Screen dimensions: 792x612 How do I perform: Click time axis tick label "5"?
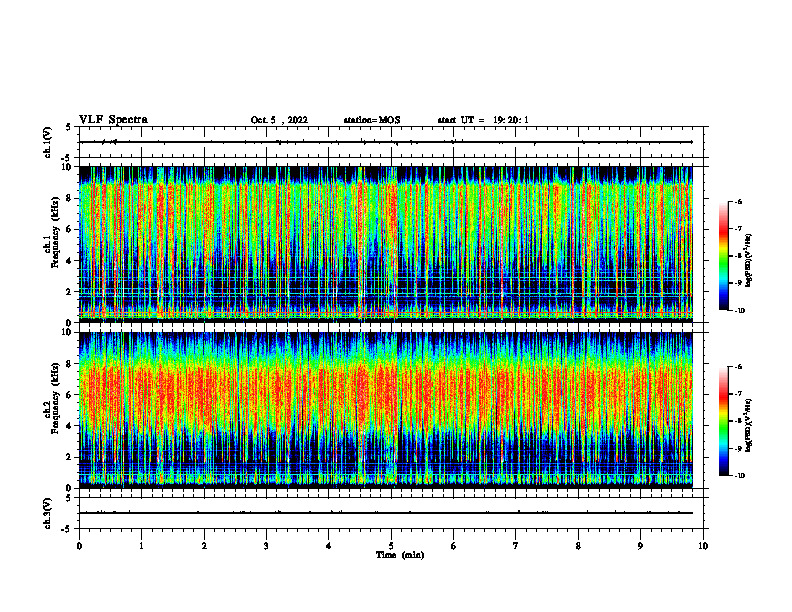(391, 546)
